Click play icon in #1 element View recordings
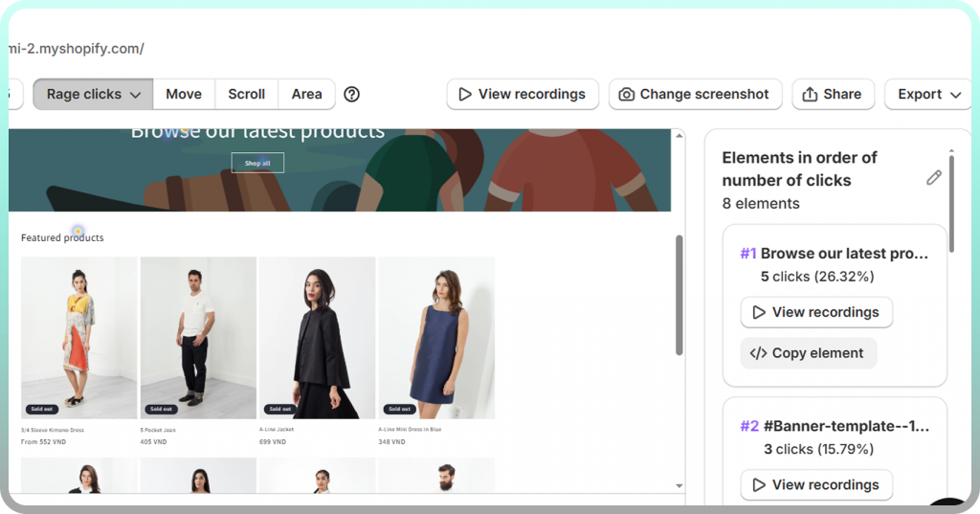 [759, 312]
